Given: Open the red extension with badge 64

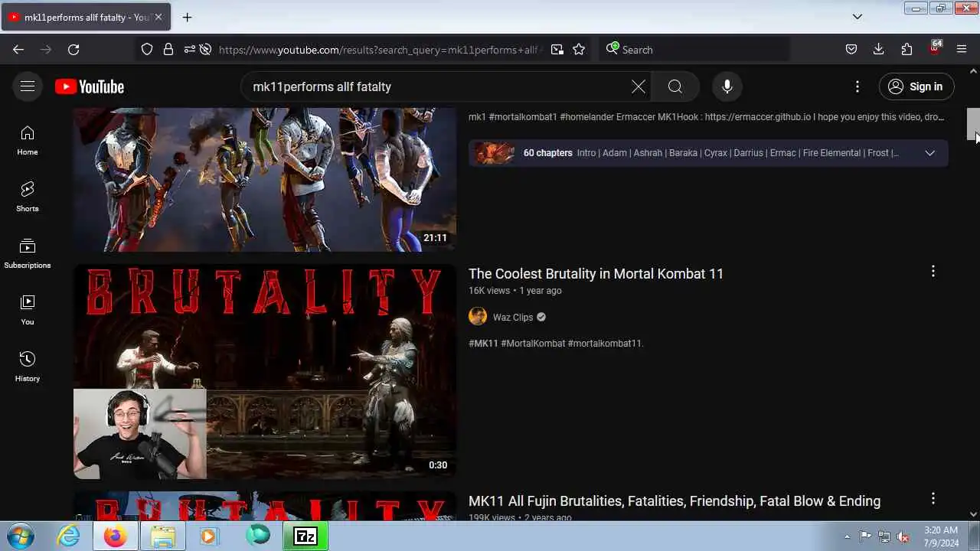Looking at the screenshot, I should pos(935,47).
